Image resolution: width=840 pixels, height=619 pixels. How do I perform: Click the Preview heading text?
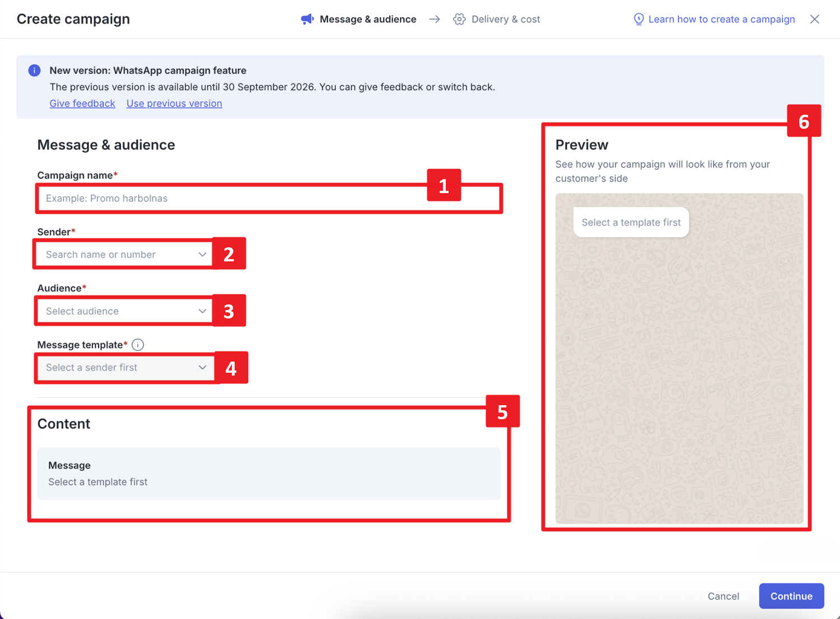click(x=581, y=145)
